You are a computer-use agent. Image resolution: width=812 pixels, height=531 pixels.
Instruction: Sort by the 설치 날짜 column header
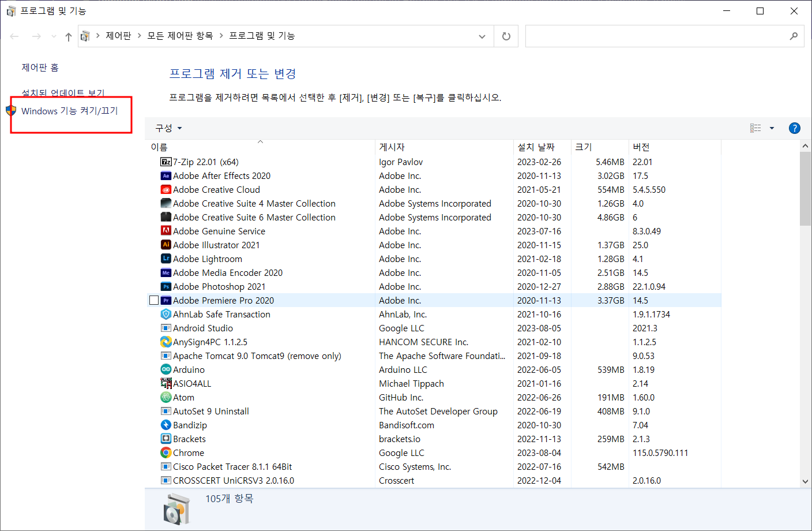(542, 147)
